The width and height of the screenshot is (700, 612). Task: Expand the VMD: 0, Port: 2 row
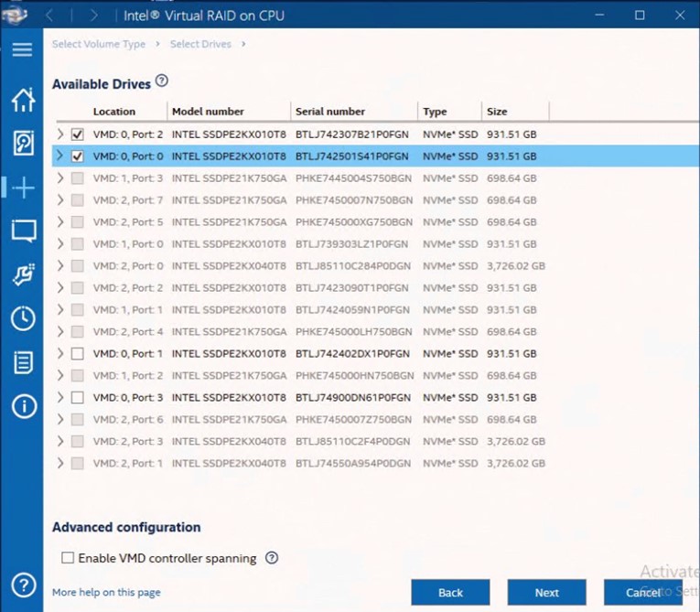point(60,134)
